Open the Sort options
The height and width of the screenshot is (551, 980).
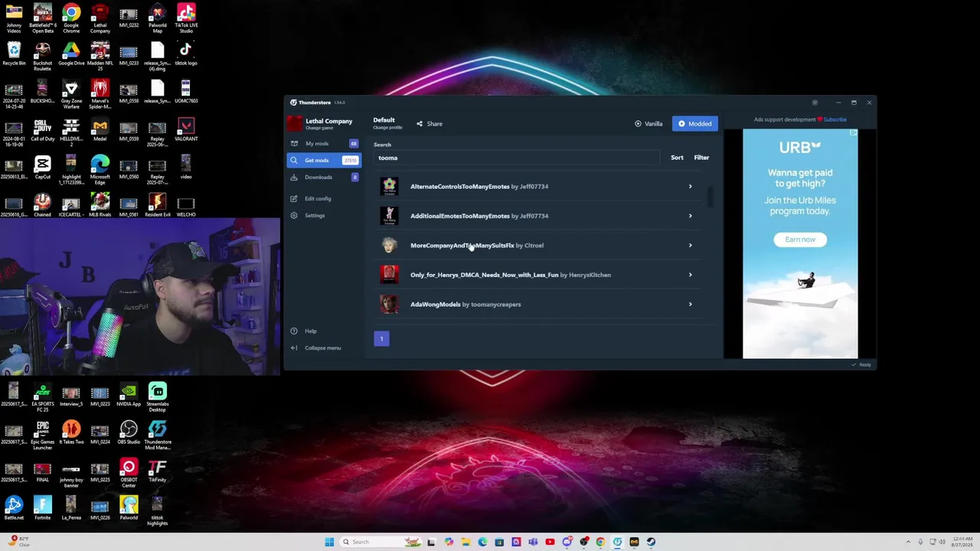[x=677, y=158]
